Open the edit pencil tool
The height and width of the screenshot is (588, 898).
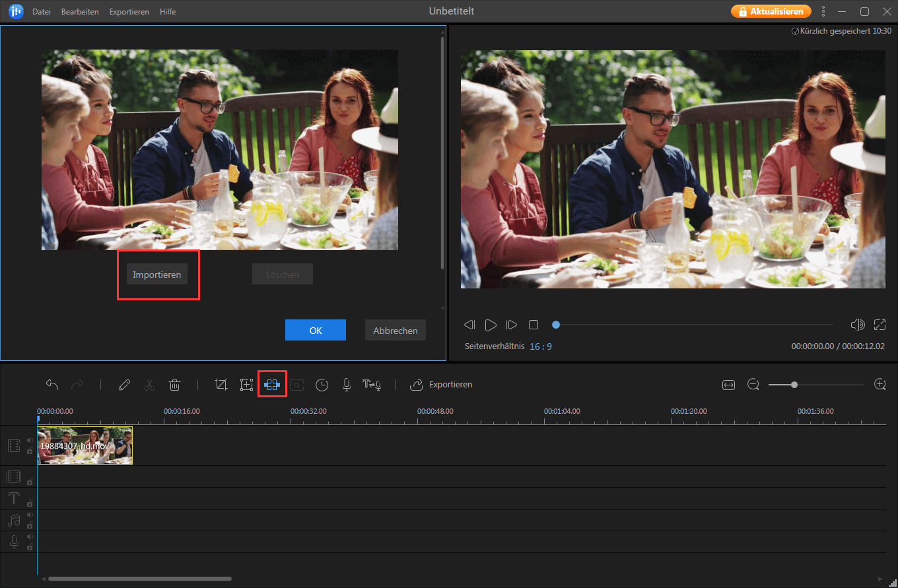124,385
